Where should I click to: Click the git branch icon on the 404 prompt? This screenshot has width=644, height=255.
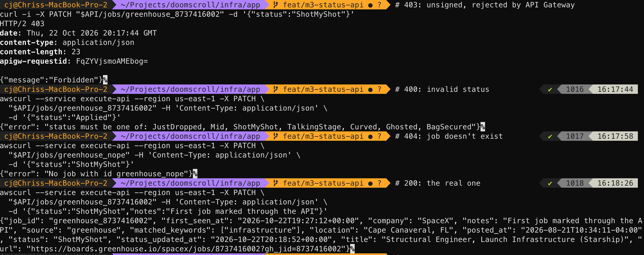coord(276,136)
